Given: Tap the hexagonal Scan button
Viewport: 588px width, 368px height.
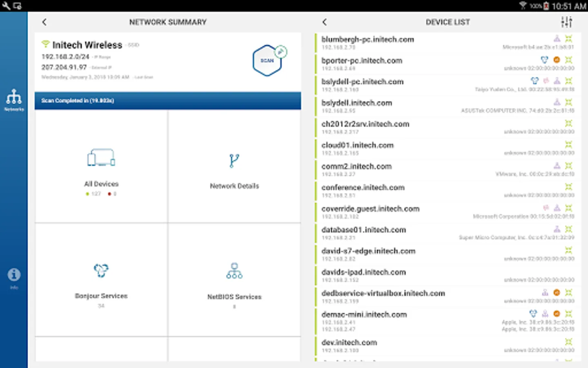Looking at the screenshot, I should pos(267,61).
